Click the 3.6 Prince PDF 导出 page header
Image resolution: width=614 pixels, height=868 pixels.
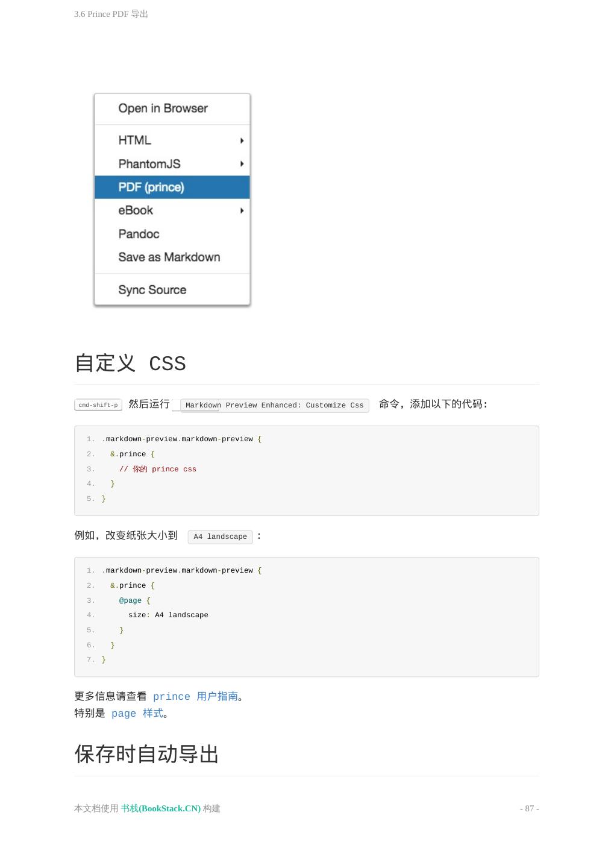111,14
